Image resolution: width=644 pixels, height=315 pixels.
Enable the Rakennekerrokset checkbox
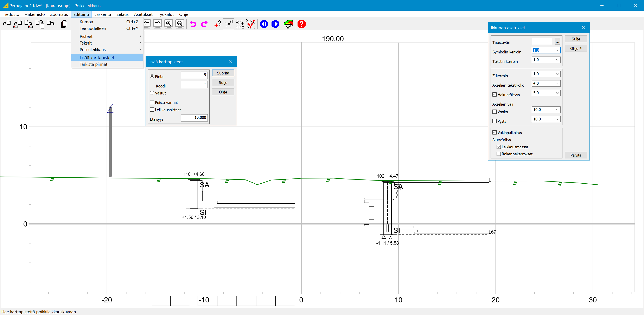pos(499,154)
